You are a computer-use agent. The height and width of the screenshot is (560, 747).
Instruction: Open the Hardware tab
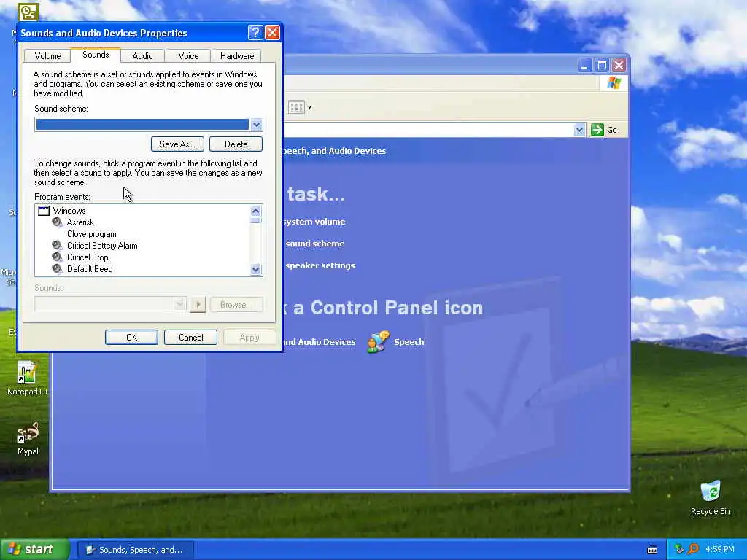click(237, 55)
